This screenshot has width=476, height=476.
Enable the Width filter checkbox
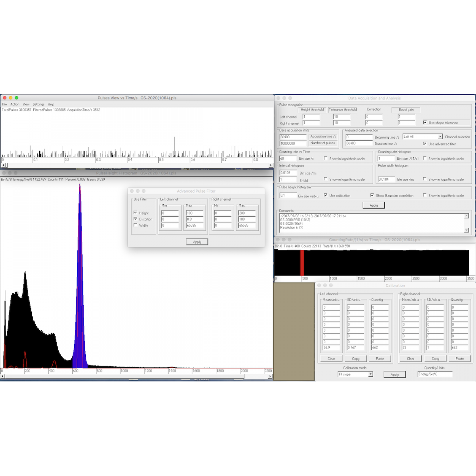(136, 225)
